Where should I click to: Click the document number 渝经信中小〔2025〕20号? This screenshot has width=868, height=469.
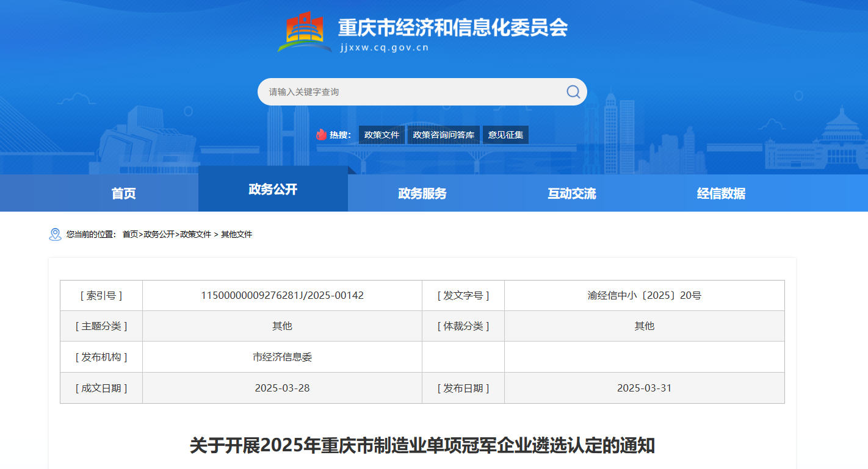pyautogui.click(x=644, y=295)
